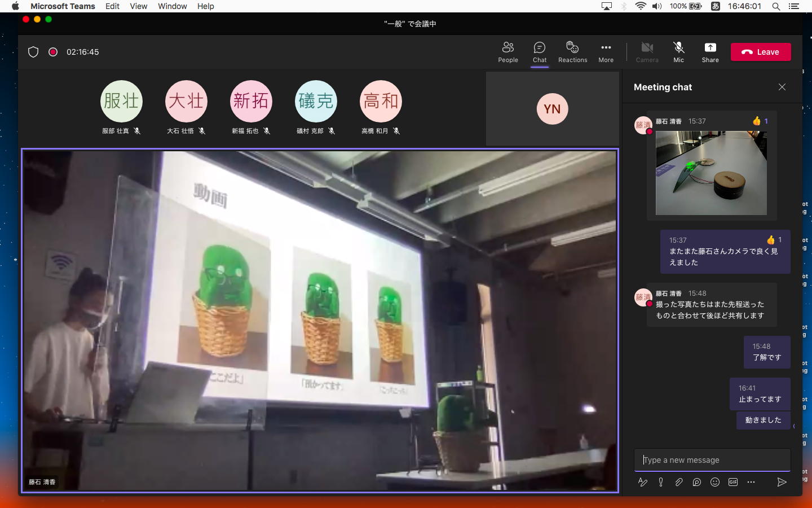812x508 pixels.
Task: Select 新福 拓也 participant avatar
Action: [251, 102]
